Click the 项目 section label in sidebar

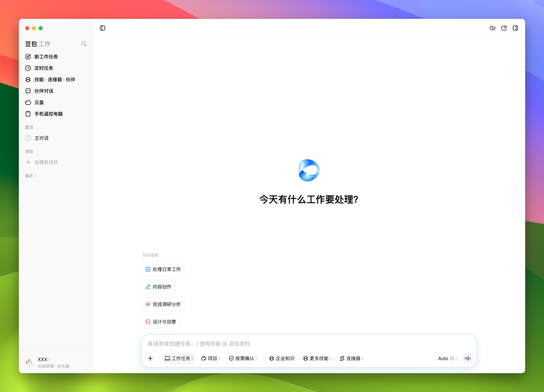coord(29,152)
